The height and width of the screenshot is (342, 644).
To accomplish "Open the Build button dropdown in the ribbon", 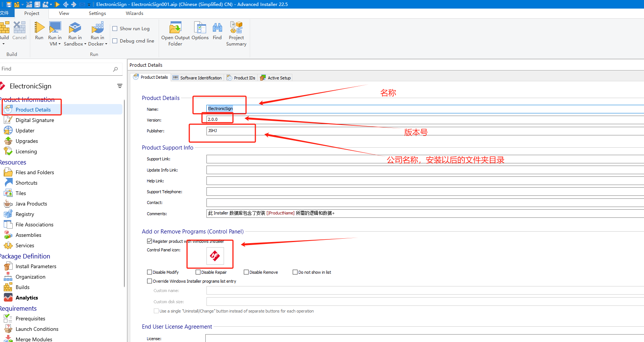I will (3, 44).
